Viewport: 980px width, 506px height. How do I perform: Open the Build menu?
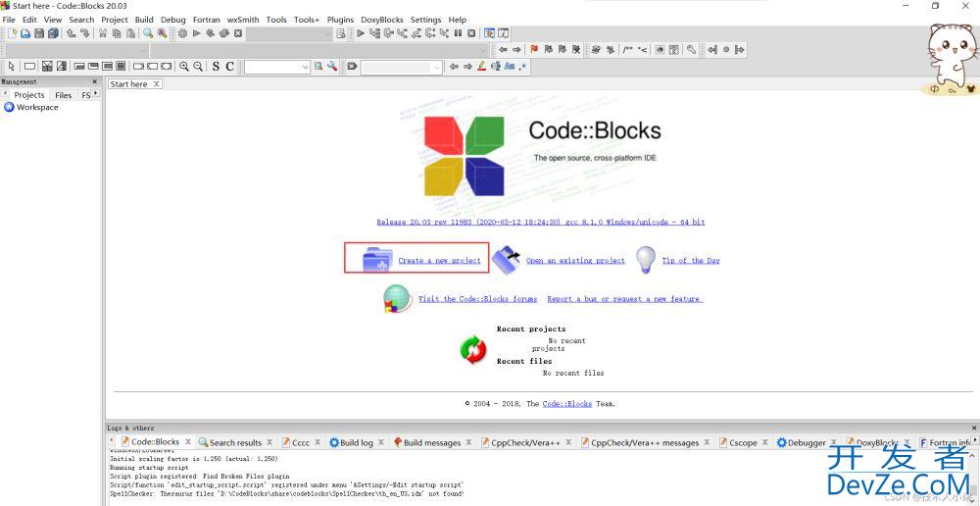(x=144, y=20)
